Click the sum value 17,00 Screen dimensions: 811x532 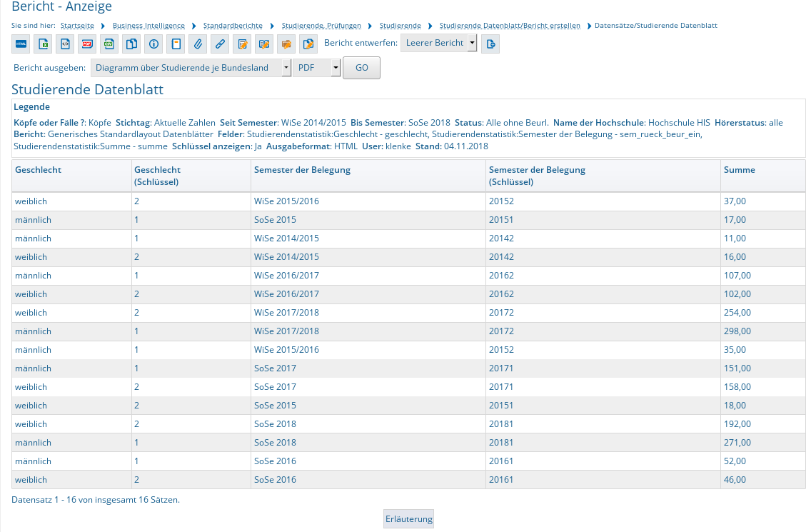click(735, 220)
